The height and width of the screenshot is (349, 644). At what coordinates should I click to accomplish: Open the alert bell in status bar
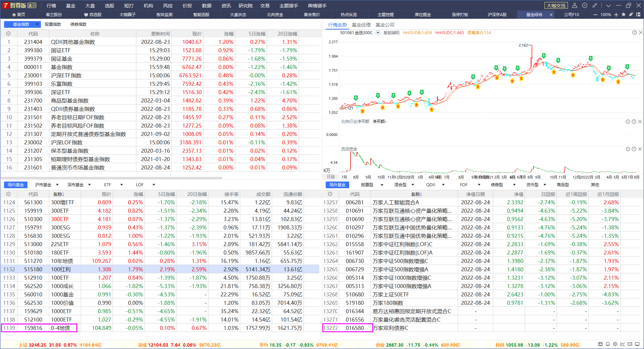pyautogui.click(x=607, y=344)
